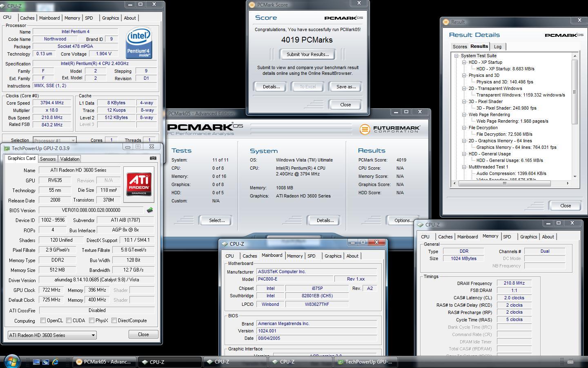Screen dimensions: 588x368
Task: Click the Core Speed 3794.4 MHz field
Action: tap(51, 103)
